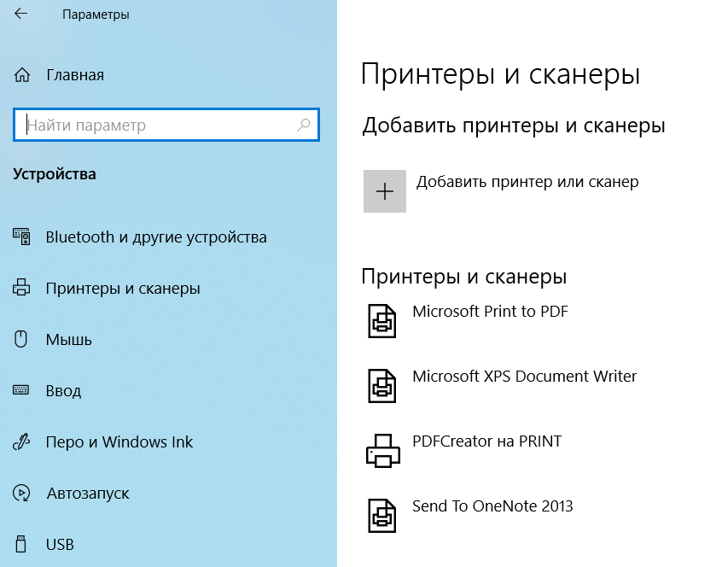
Task: Click the search magnifier icon
Action: coord(304,125)
